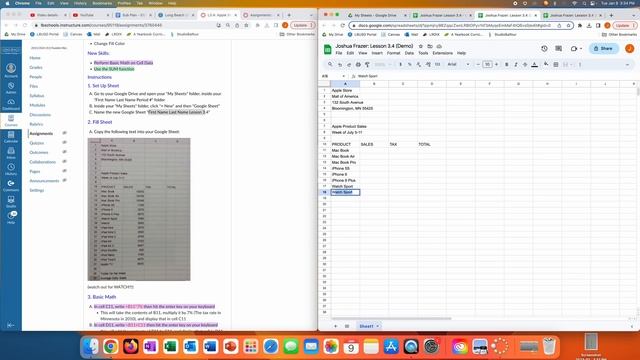Open Canvas Inbox in global navigation
The image size is (640, 360).
11,153
